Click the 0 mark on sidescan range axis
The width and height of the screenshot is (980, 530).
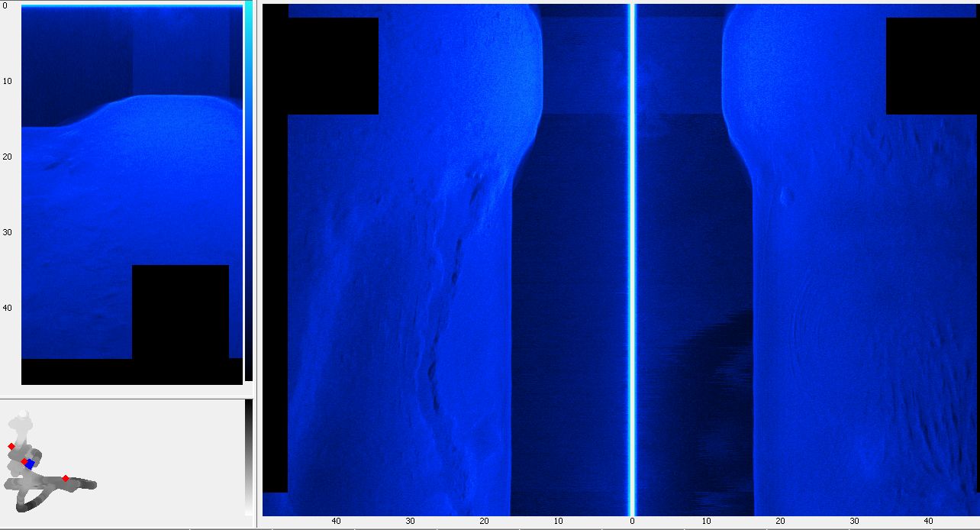click(631, 521)
